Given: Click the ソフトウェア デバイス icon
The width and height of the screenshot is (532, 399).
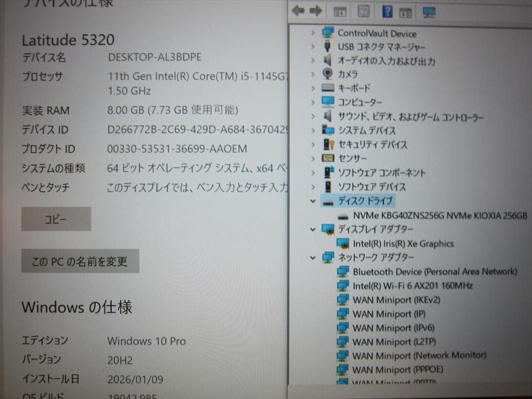Looking at the screenshot, I should [x=328, y=187].
